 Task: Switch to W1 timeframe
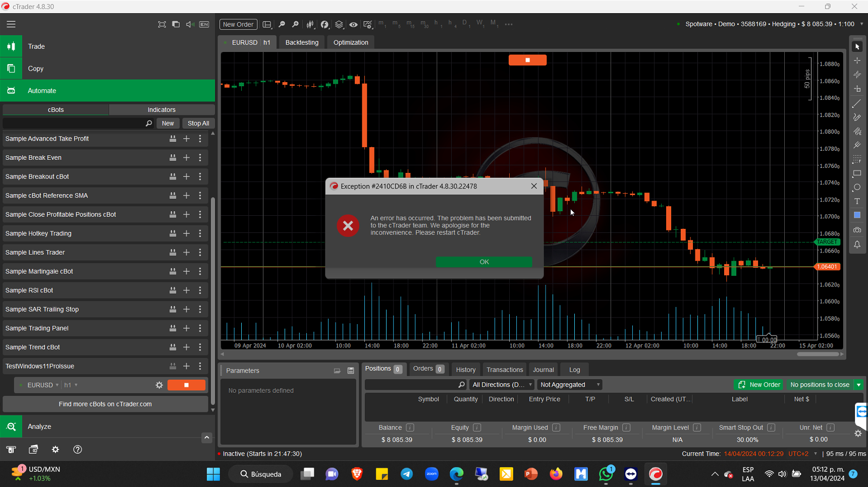480,24
